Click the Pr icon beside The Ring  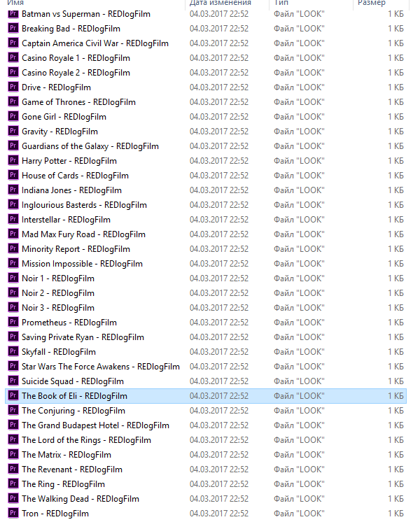coord(13,484)
